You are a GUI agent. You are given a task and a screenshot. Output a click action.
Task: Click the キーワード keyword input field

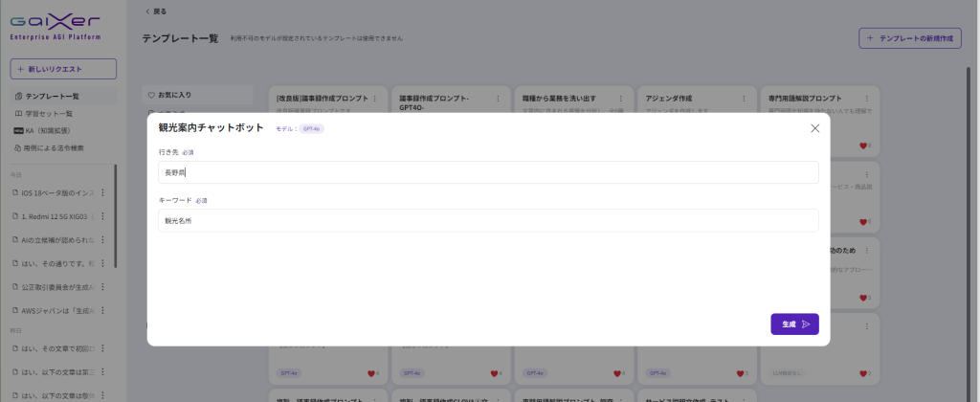coord(488,220)
